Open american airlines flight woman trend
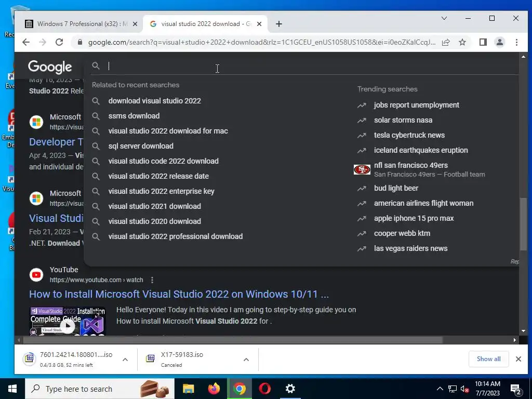 (x=423, y=203)
